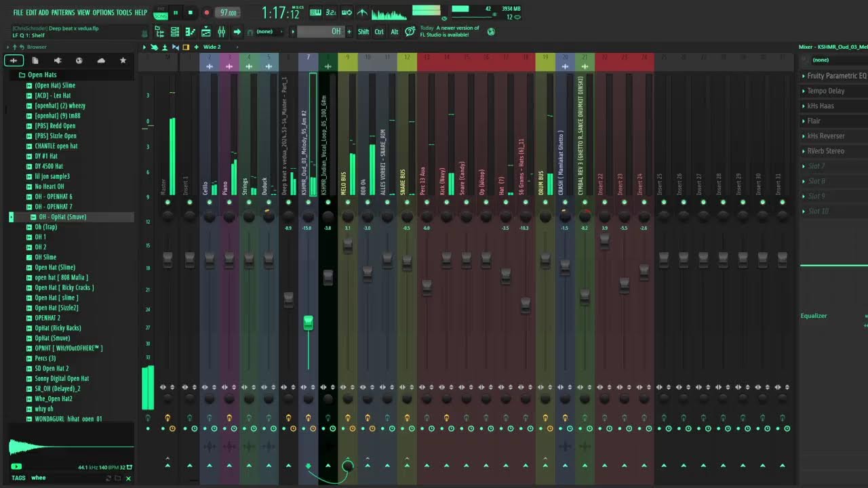868x488 pixels.
Task: Toggle Song mode switch
Action: click(161, 12)
